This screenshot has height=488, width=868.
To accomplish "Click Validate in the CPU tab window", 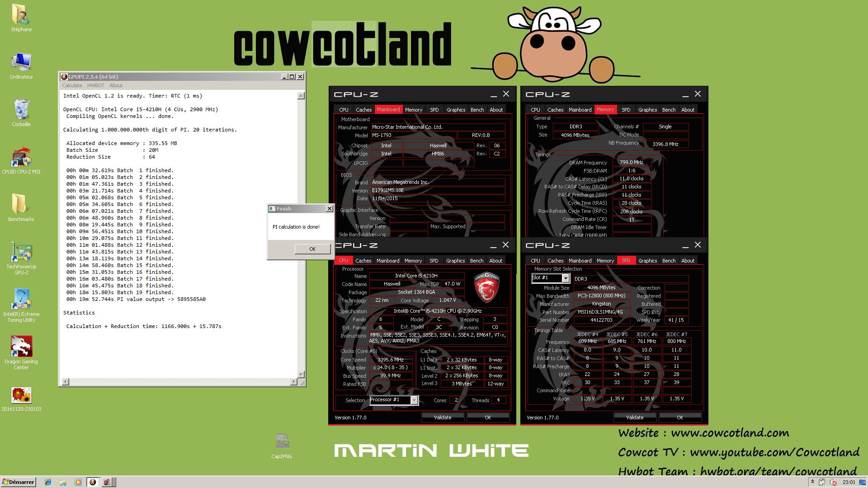I will click(x=443, y=418).
